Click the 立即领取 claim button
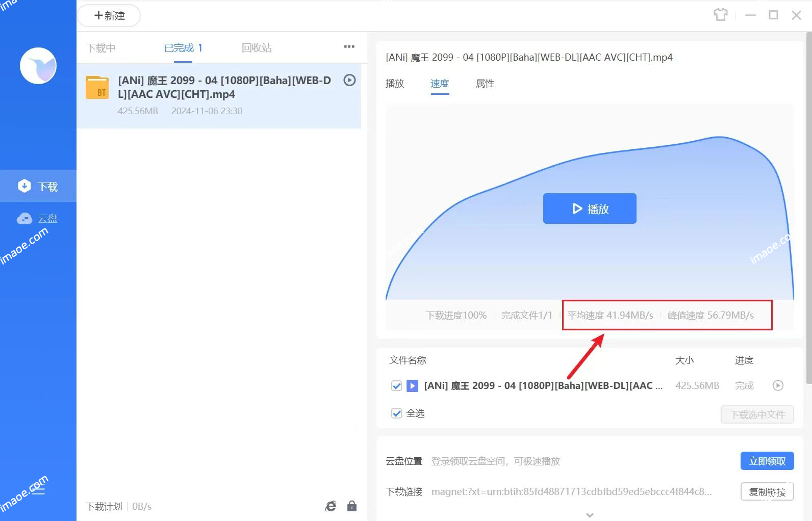 [767, 461]
